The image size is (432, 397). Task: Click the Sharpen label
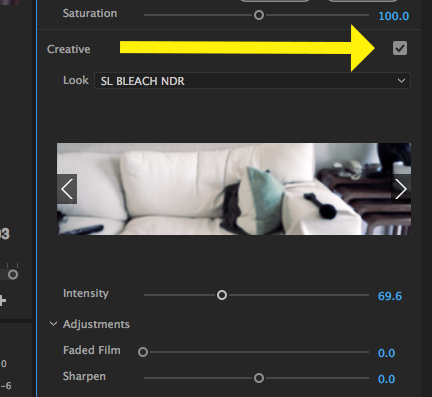point(84,376)
